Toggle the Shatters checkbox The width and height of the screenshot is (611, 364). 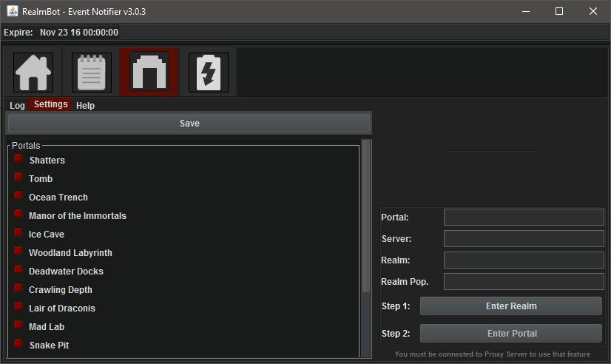[x=18, y=158]
